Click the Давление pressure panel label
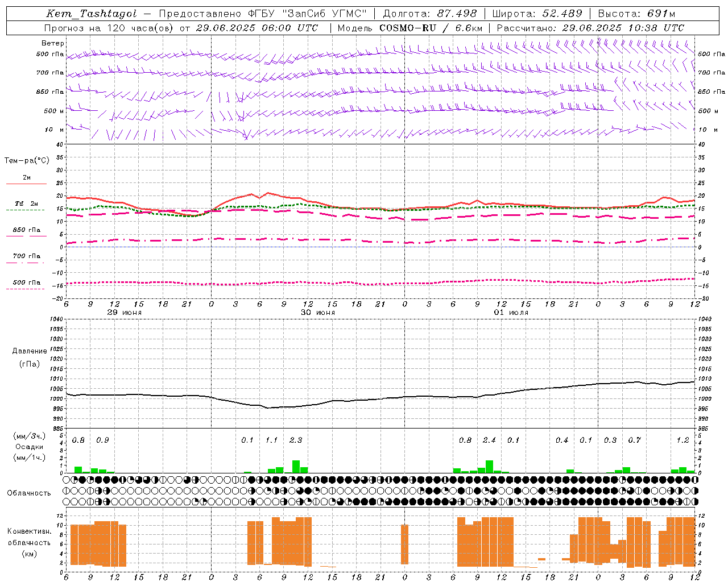This screenshot has width=728, height=582. (30, 351)
